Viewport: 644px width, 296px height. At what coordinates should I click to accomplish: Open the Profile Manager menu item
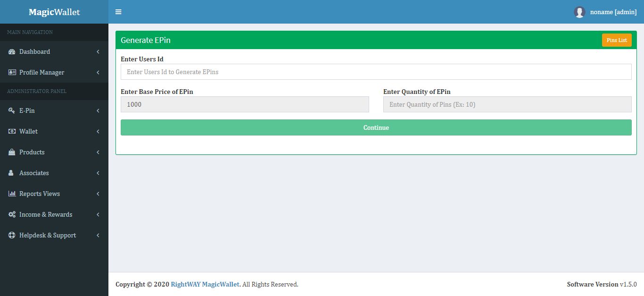coord(54,72)
